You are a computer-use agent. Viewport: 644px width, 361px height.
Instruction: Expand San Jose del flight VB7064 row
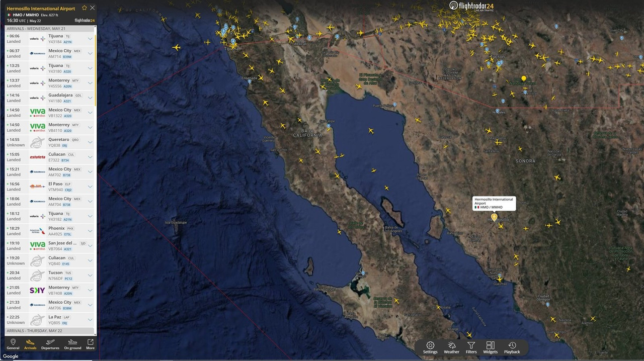[90, 246]
